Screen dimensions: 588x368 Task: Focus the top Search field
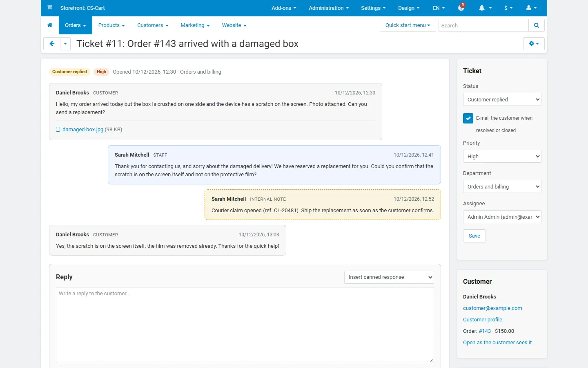tap(483, 25)
